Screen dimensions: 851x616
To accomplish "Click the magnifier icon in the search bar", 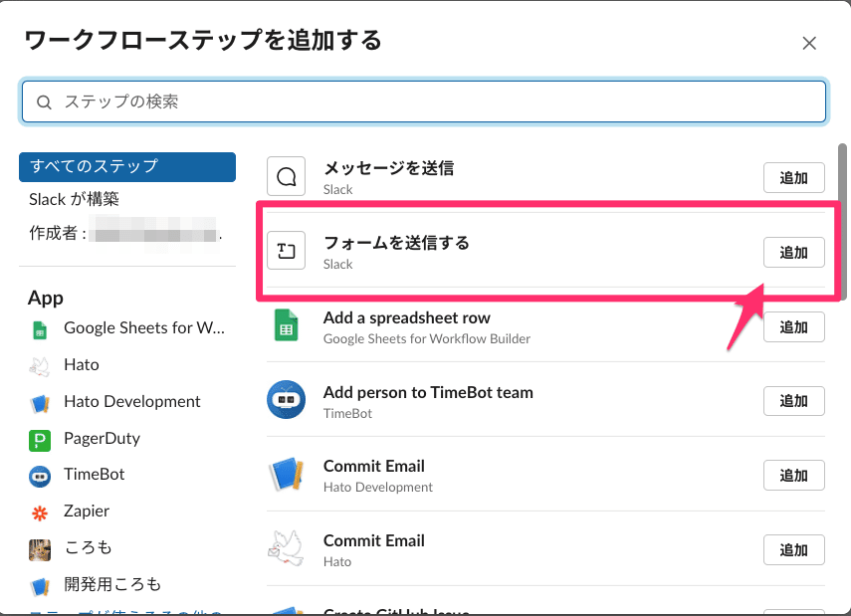I will click(x=44, y=102).
